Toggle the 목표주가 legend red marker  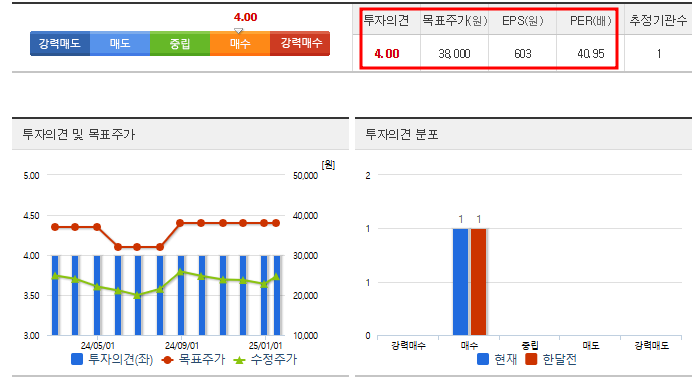pyautogui.click(x=167, y=360)
